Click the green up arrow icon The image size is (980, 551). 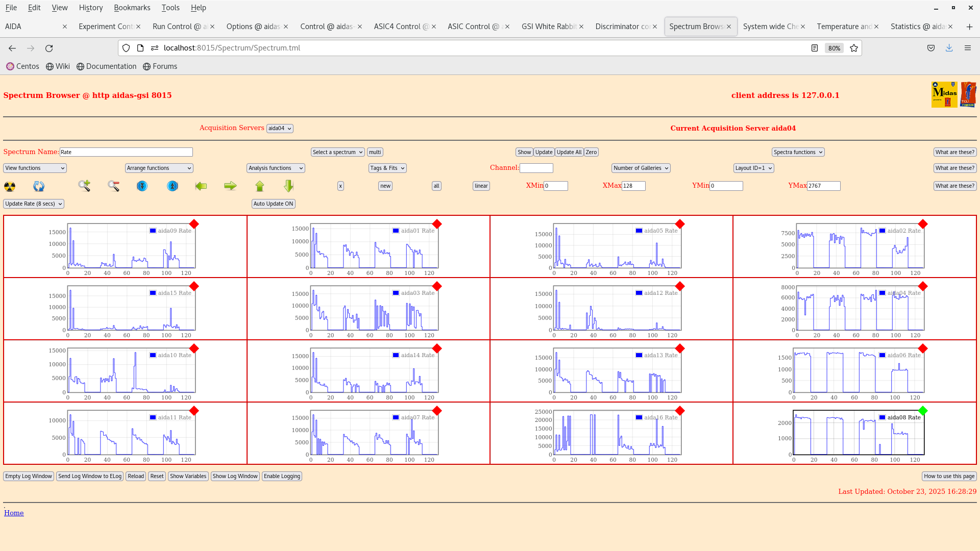(260, 186)
